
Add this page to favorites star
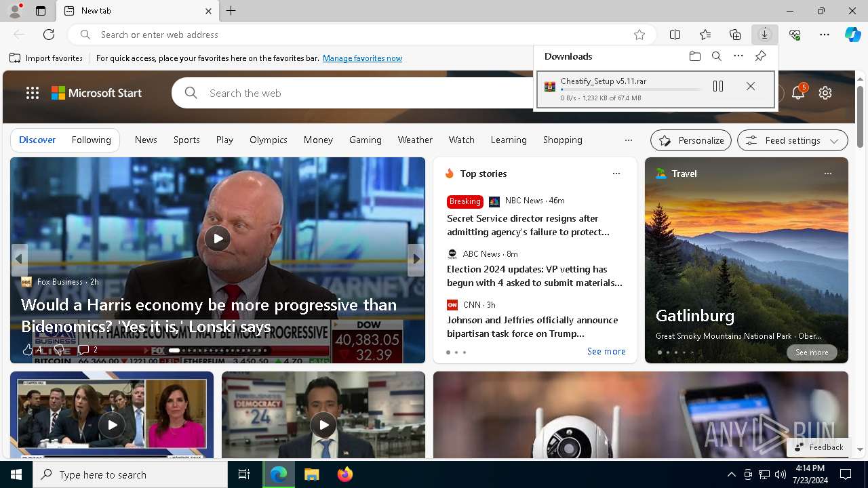[x=639, y=35]
